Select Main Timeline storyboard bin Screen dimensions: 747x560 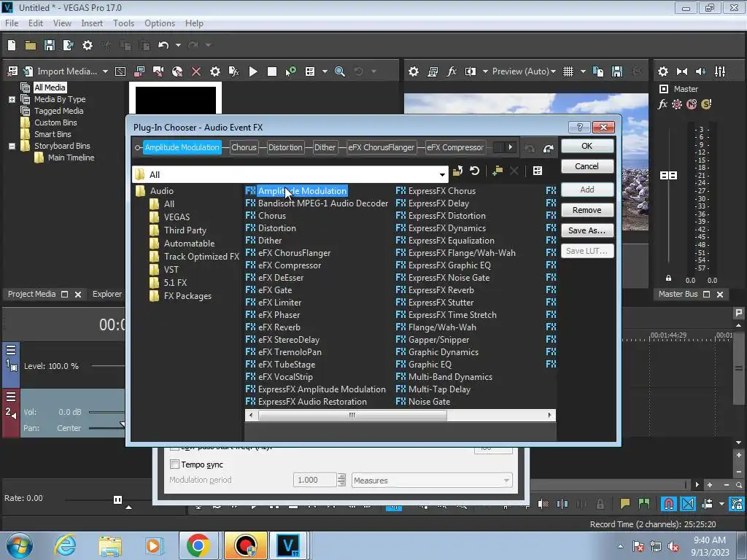click(71, 157)
